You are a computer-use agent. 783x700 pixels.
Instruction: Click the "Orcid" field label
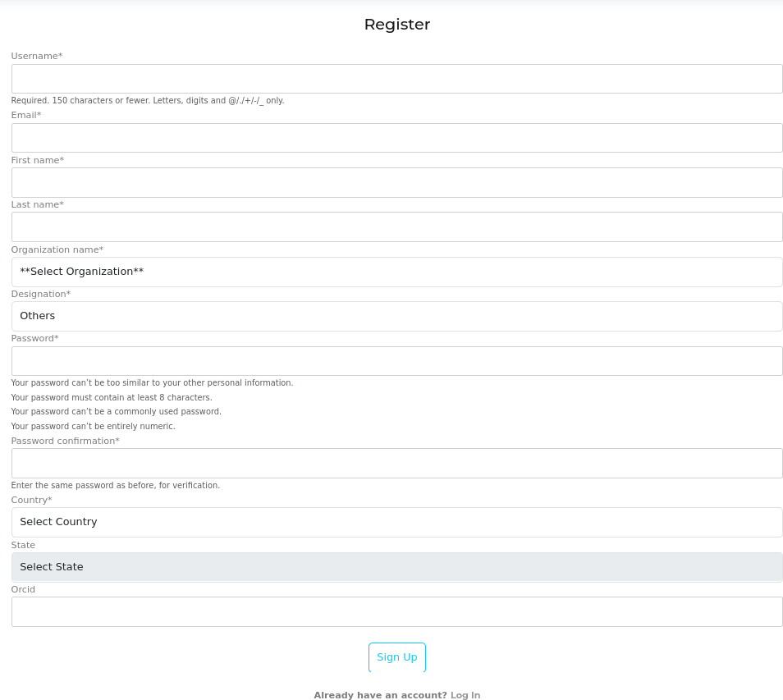[23, 589]
